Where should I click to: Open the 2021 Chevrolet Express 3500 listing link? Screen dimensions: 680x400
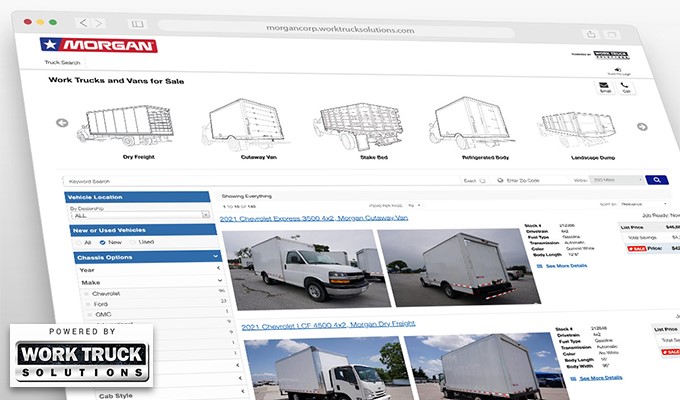coord(314,218)
